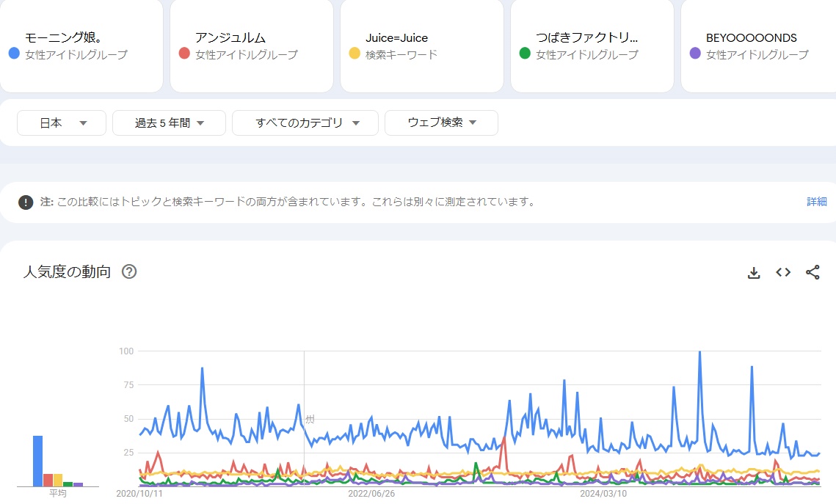
Task: Open the すべてのカテゴリ category dropdown
Action: point(305,123)
